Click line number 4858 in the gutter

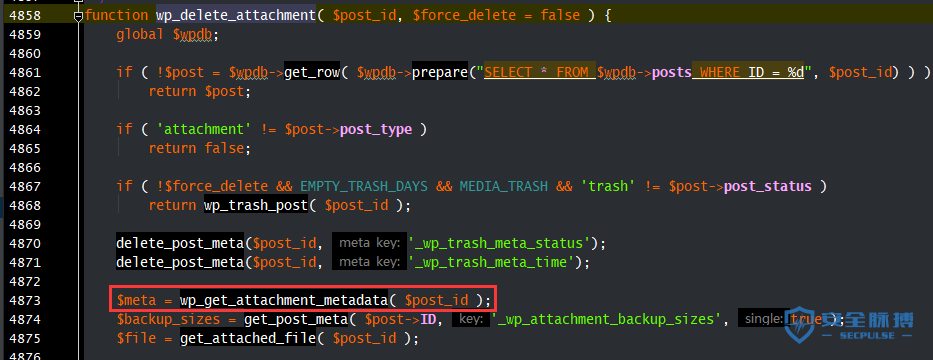24,15
